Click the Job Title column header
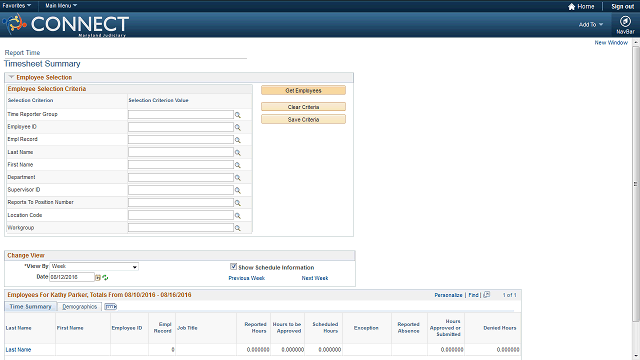Image resolution: width=640 pixels, height=360 pixels. point(187,328)
